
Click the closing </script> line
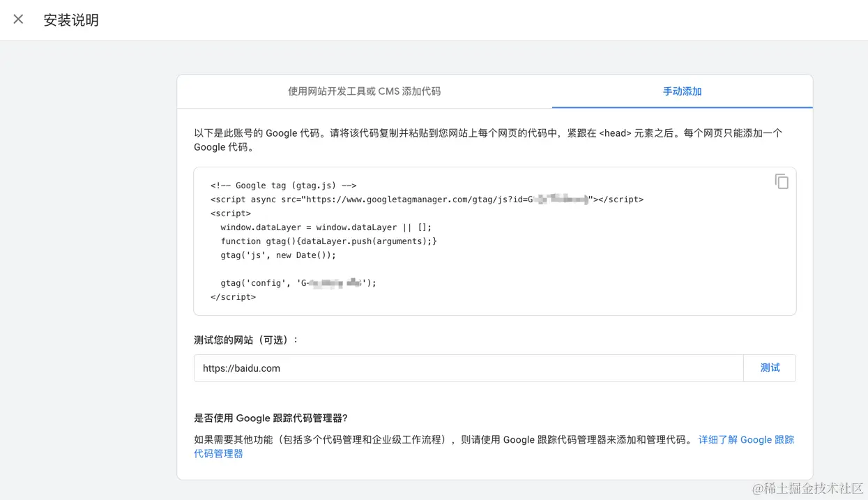click(x=233, y=297)
